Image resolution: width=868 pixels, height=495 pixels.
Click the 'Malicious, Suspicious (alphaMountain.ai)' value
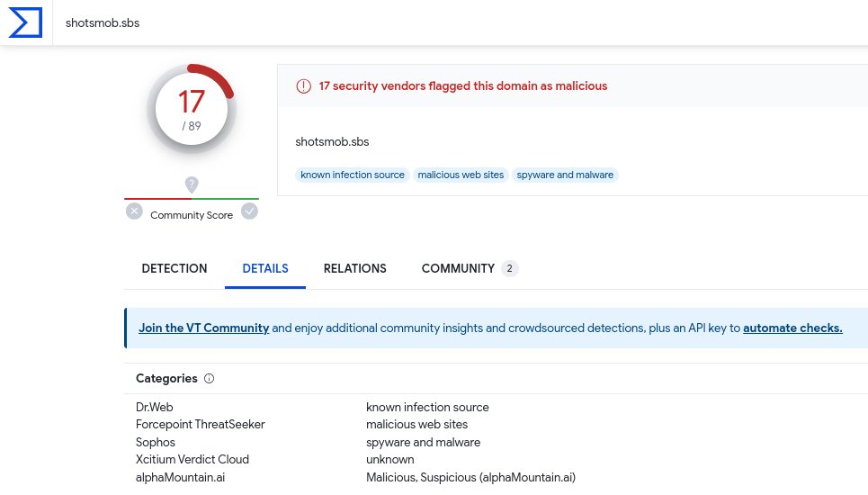(471, 477)
